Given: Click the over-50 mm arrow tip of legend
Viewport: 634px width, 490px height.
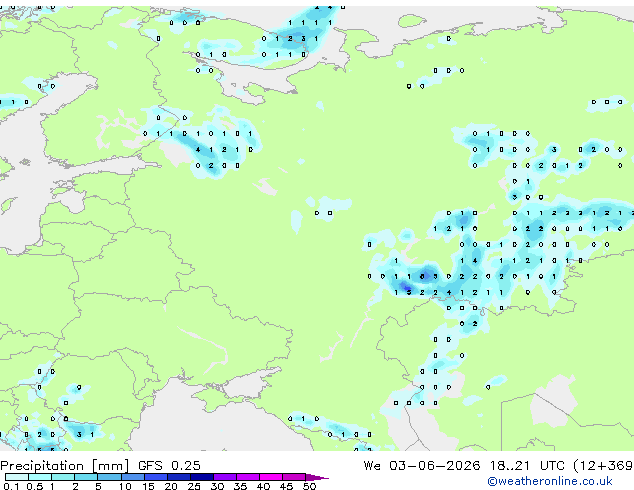Looking at the screenshot, I should tap(317, 477).
